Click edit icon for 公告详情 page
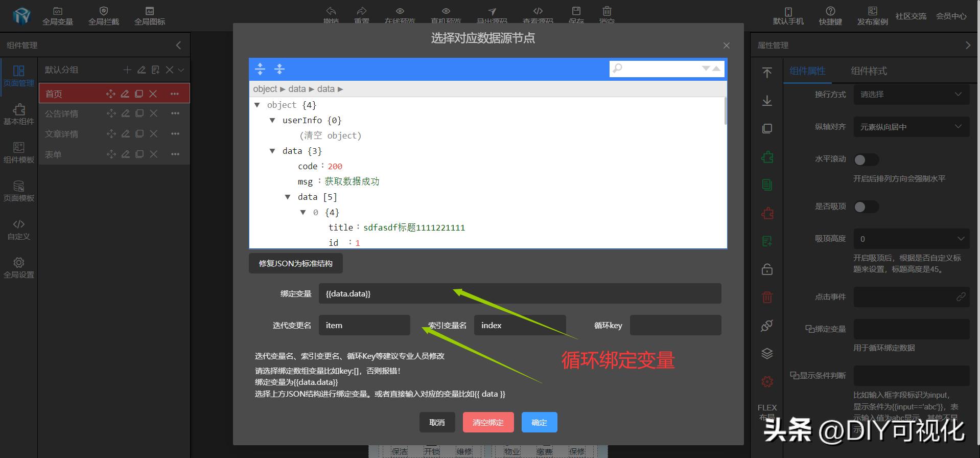 point(125,113)
